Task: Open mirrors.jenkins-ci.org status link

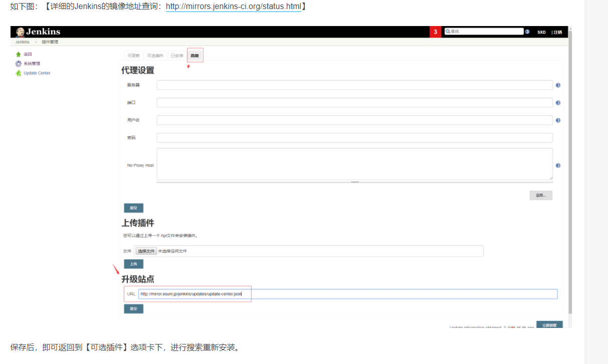Action: tap(233, 7)
